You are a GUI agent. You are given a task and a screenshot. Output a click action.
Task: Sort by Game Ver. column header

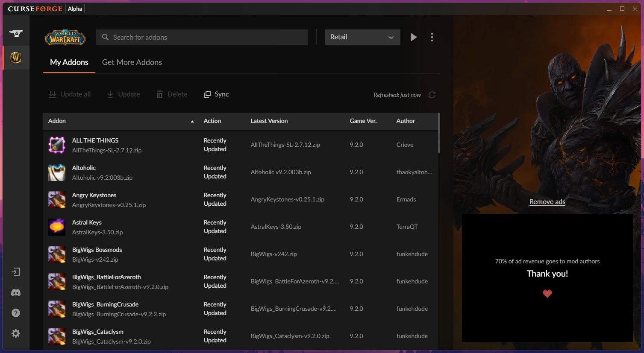(363, 121)
